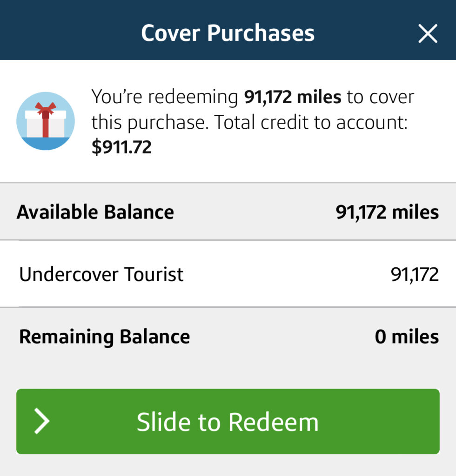Tap the Slide to Redeem label
The image size is (456, 476).
point(228,422)
